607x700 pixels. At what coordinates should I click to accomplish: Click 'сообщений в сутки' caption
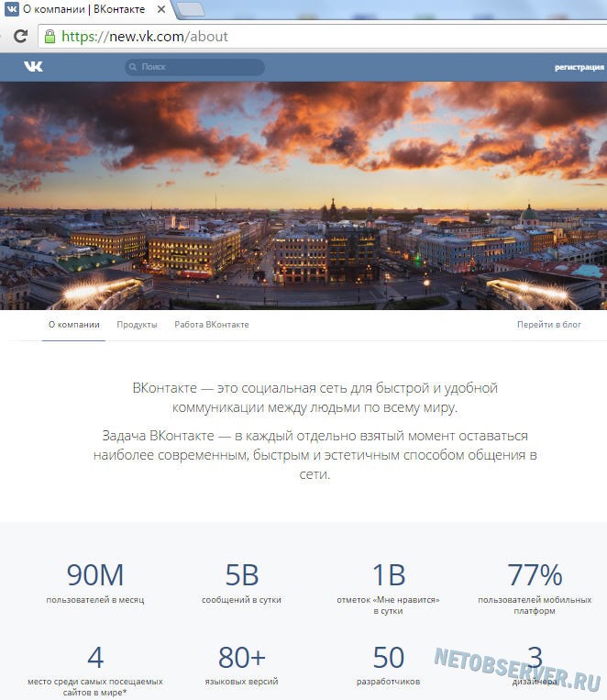(x=241, y=600)
